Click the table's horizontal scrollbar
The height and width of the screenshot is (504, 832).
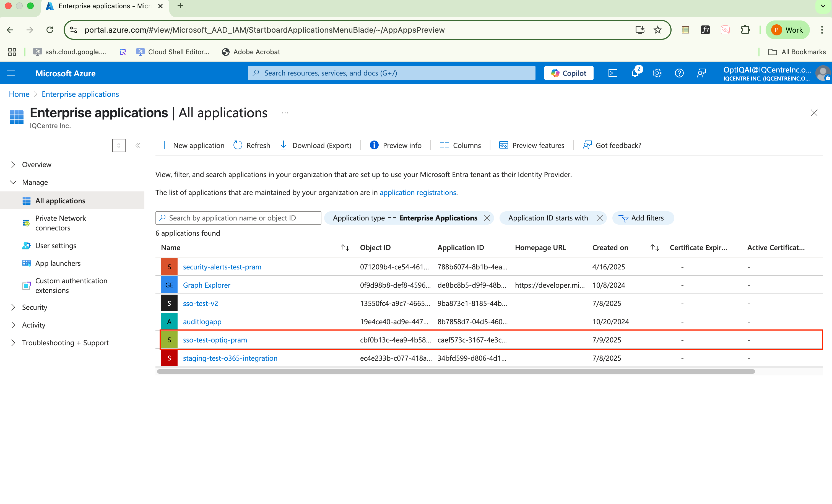[x=456, y=371]
